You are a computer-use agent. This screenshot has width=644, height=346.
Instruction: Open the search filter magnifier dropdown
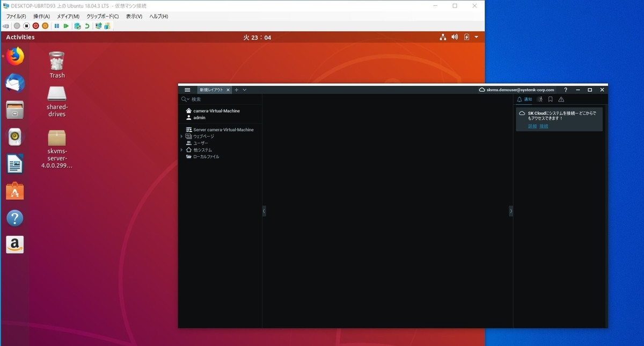(185, 99)
